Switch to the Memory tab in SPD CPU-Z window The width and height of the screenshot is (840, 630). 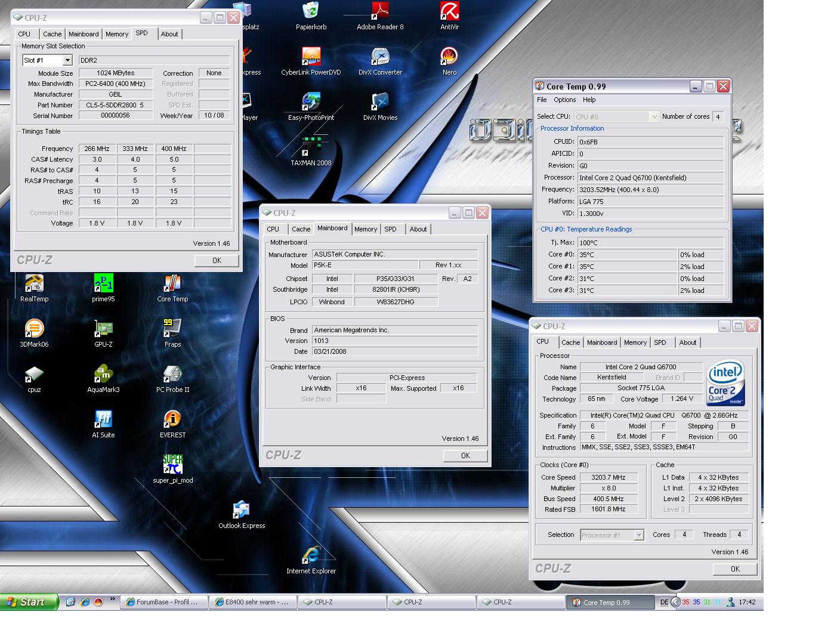pyautogui.click(x=117, y=34)
